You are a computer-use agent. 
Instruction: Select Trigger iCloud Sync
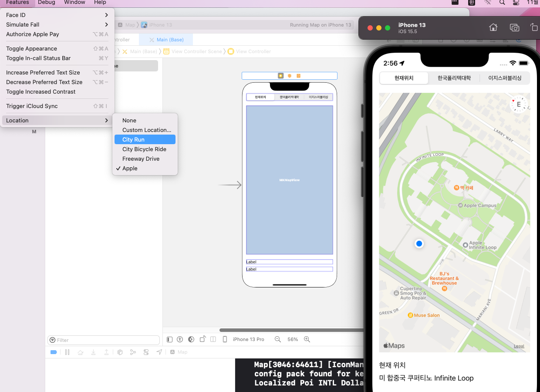[x=57, y=106]
